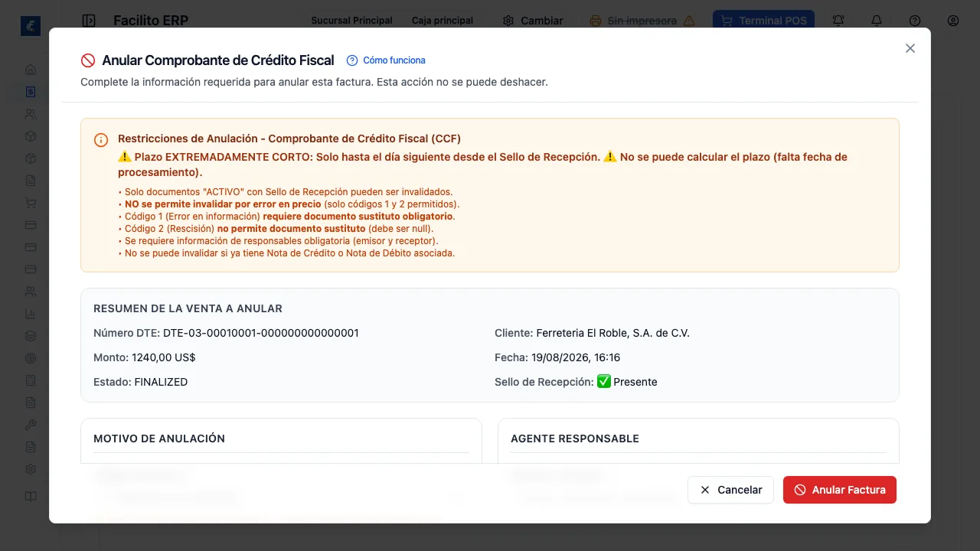Screen dimensions: 980x551
Task: Click the amount 1240,00 US$
Action: [x=164, y=357]
